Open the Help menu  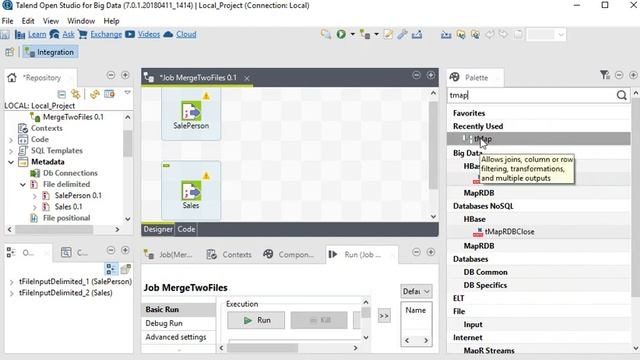(x=111, y=21)
